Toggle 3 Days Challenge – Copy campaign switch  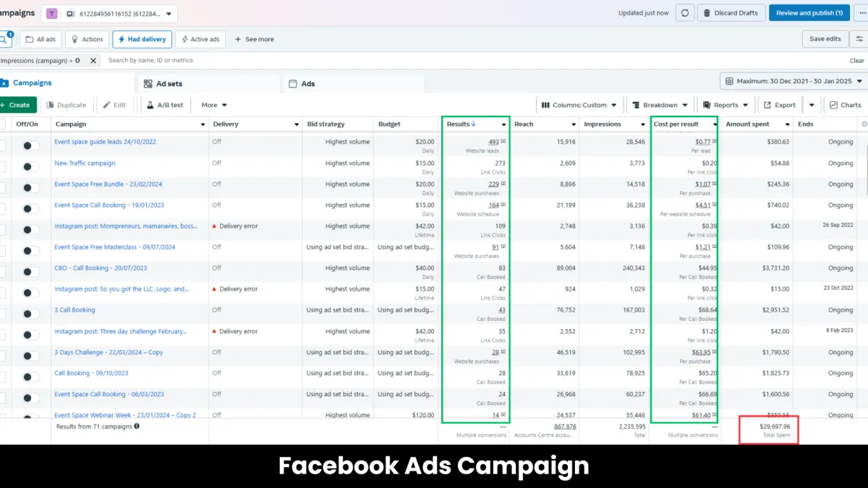point(30,356)
